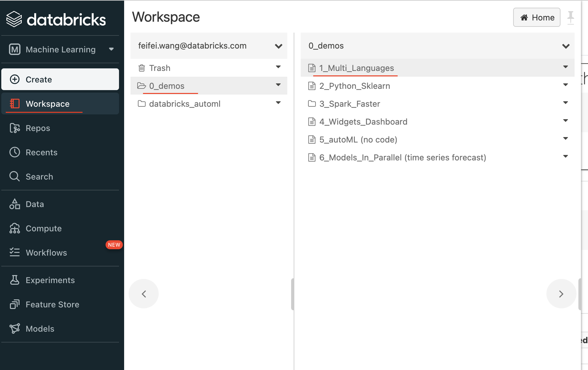This screenshot has width=588, height=370.
Task: Select the Data icon in sidebar
Action: [x=15, y=204]
